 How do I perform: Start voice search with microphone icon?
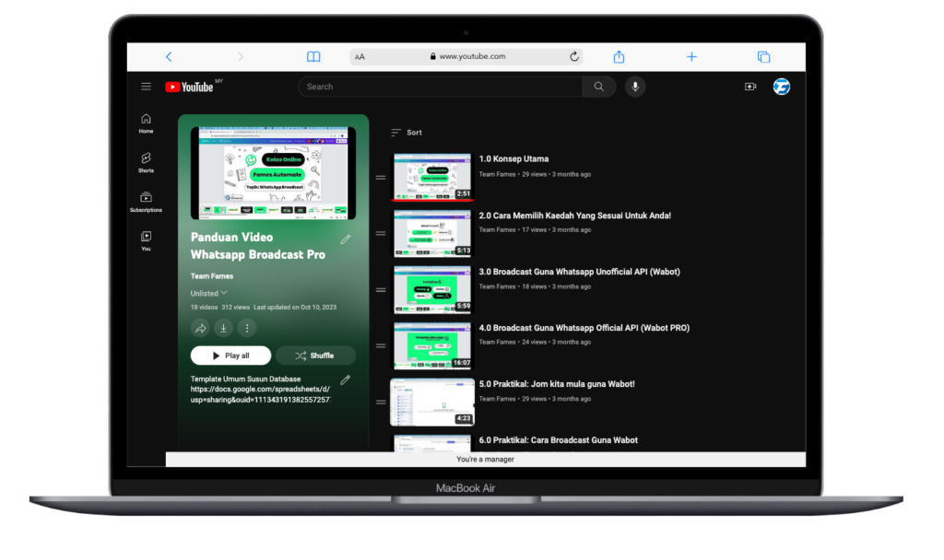634,87
